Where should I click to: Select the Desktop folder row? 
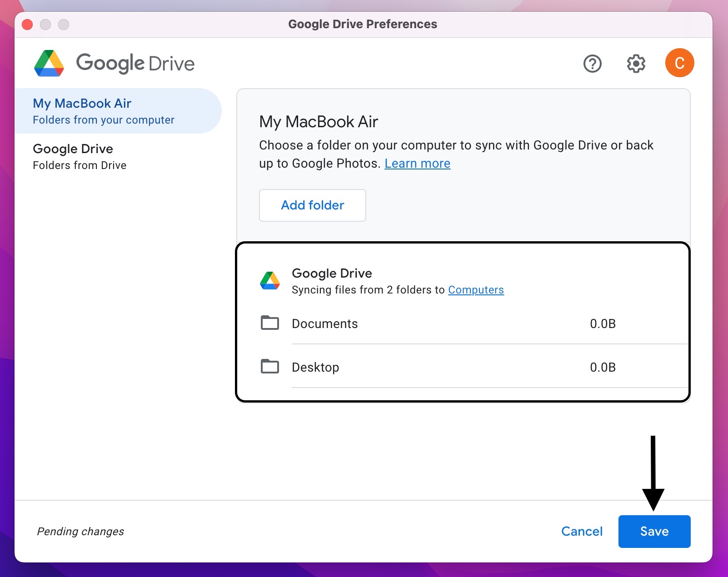[474, 367]
